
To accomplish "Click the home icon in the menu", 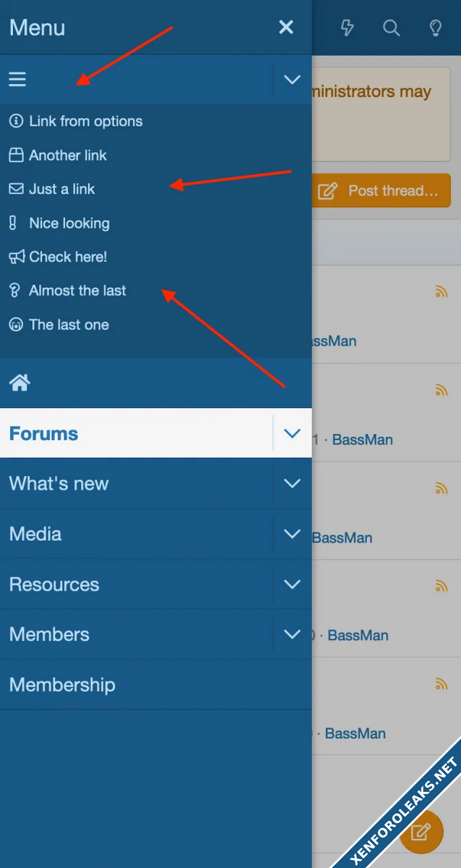I will tap(20, 383).
